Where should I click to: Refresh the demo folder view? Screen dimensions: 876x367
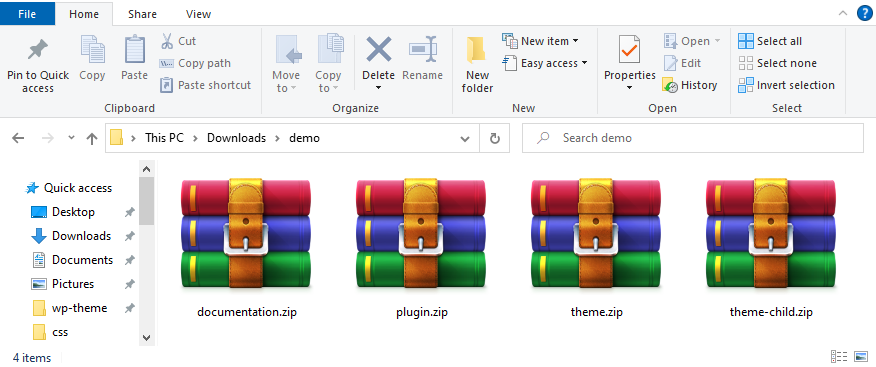point(494,138)
